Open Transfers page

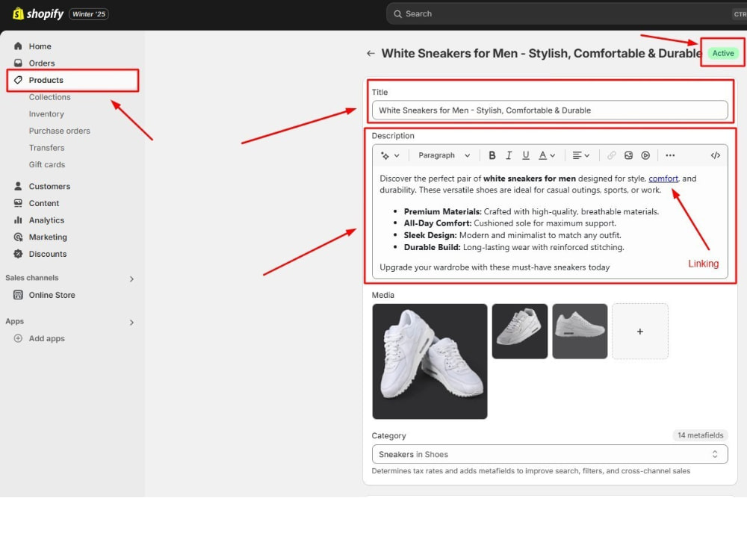click(x=46, y=148)
